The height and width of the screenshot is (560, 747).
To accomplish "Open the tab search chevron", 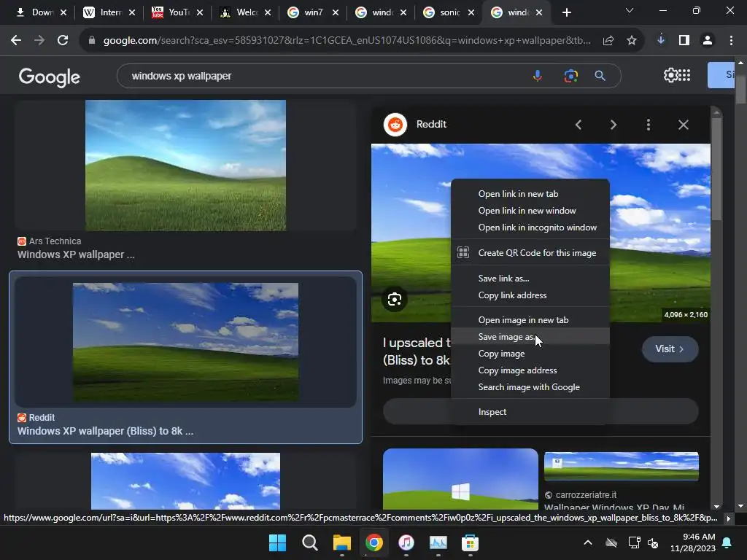I will pyautogui.click(x=630, y=10).
